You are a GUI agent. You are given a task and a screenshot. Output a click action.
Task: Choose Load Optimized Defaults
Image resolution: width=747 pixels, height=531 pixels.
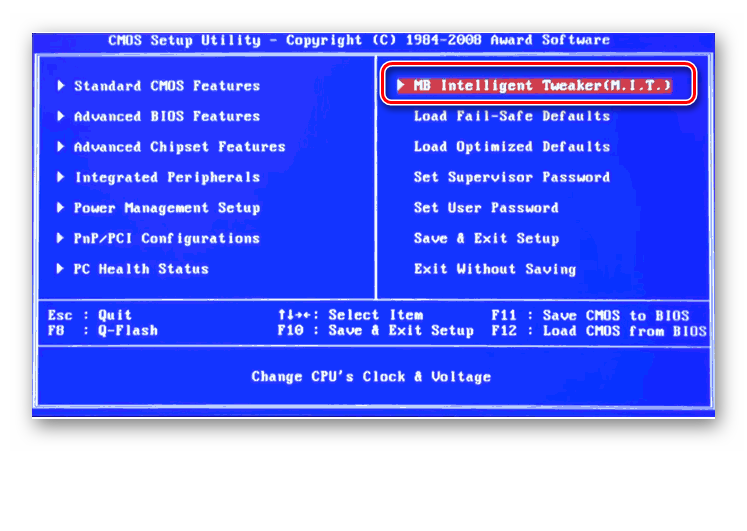tap(512, 146)
